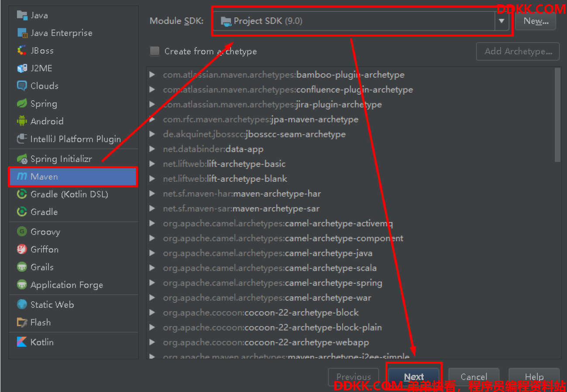Screen dimensions: 567x392
Task: Expand maven-archetype-sar entry
Action: click(152, 208)
